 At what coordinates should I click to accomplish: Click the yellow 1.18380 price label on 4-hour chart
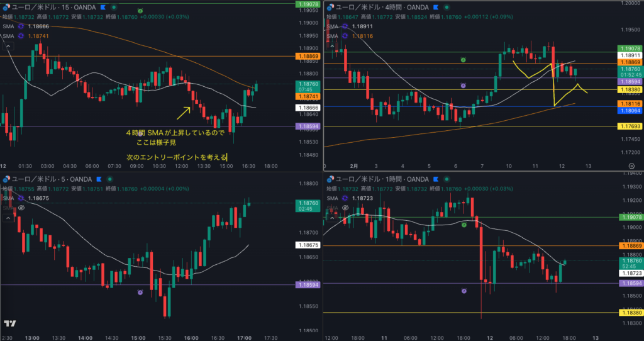click(x=630, y=90)
